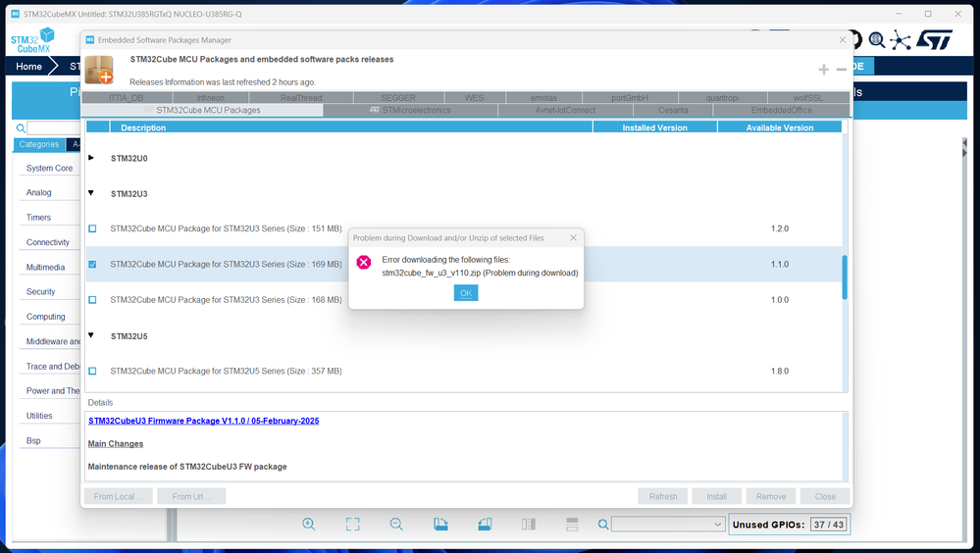Tick the STM32U3 package version 1.2.0 checkbox

[x=92, y=228]
